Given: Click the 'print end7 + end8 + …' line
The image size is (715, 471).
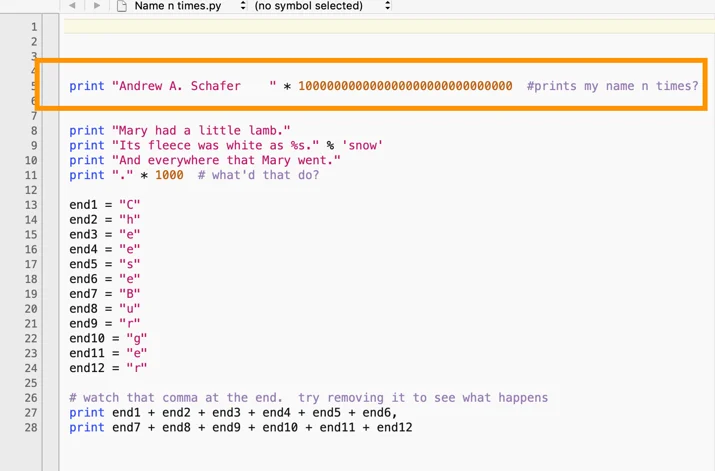Looking at the screenshot, I should click(240, 428).
